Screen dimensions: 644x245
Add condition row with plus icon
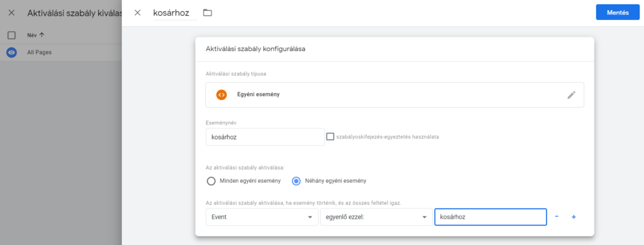574,217
